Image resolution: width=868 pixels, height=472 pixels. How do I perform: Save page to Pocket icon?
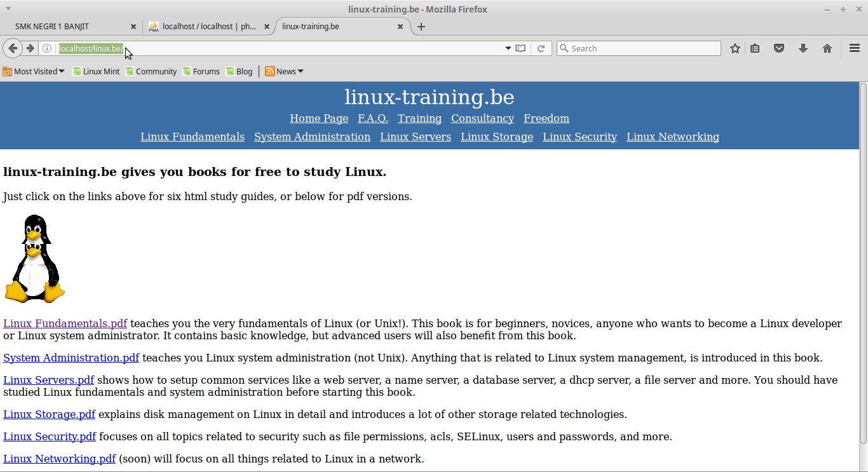point(779,48)
